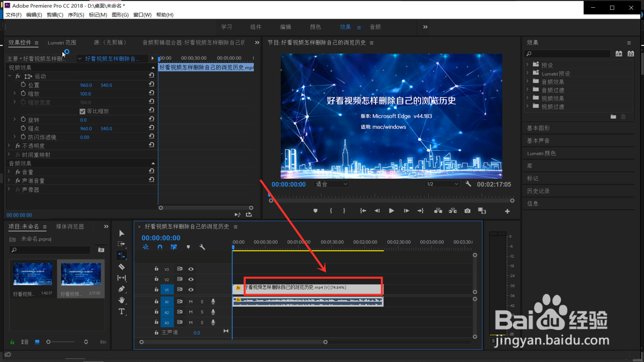Select the Razor tool
The width and height of the screenshot is (644, 362).
122,267
